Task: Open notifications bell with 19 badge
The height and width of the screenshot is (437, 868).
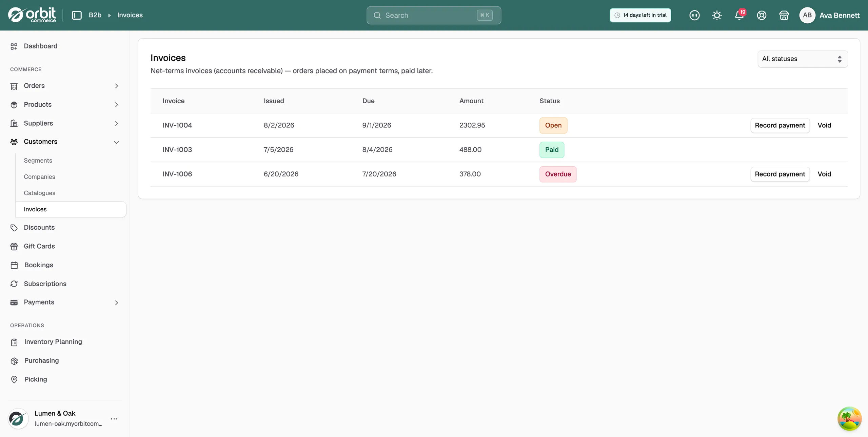Action: (739, 15)
